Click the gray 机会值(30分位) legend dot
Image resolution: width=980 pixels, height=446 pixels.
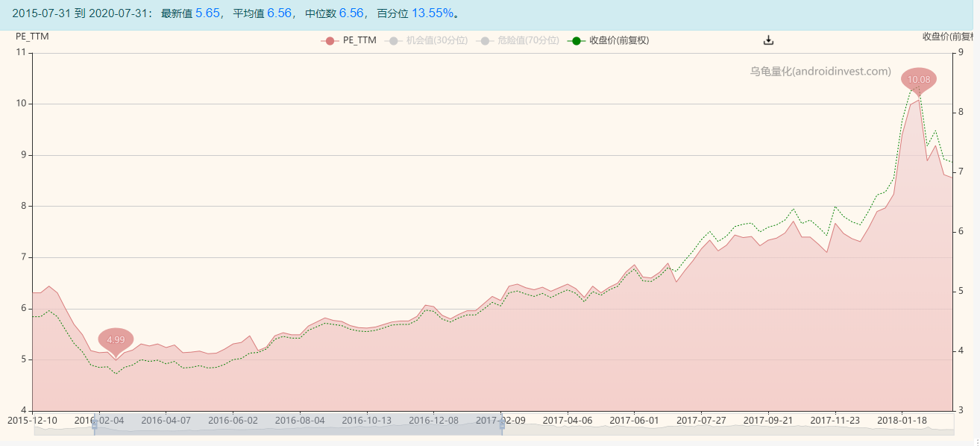[x=394, y=41]
